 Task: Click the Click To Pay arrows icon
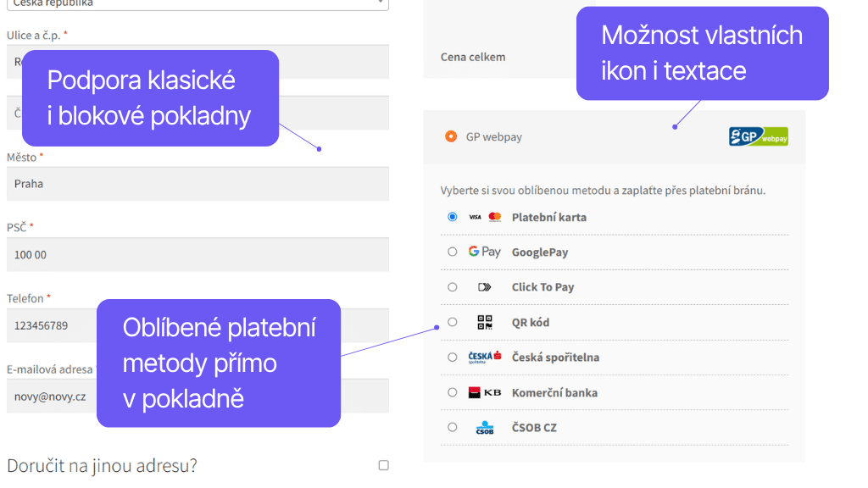click(x=482, y=286)
